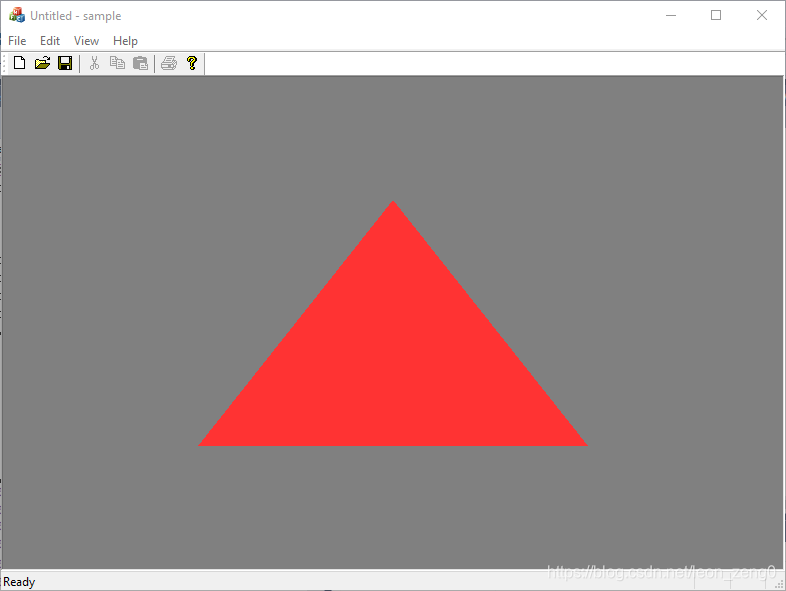Open the Help menu
The image size is (786, 591).
pyautogui.click(x=125, y=41)
